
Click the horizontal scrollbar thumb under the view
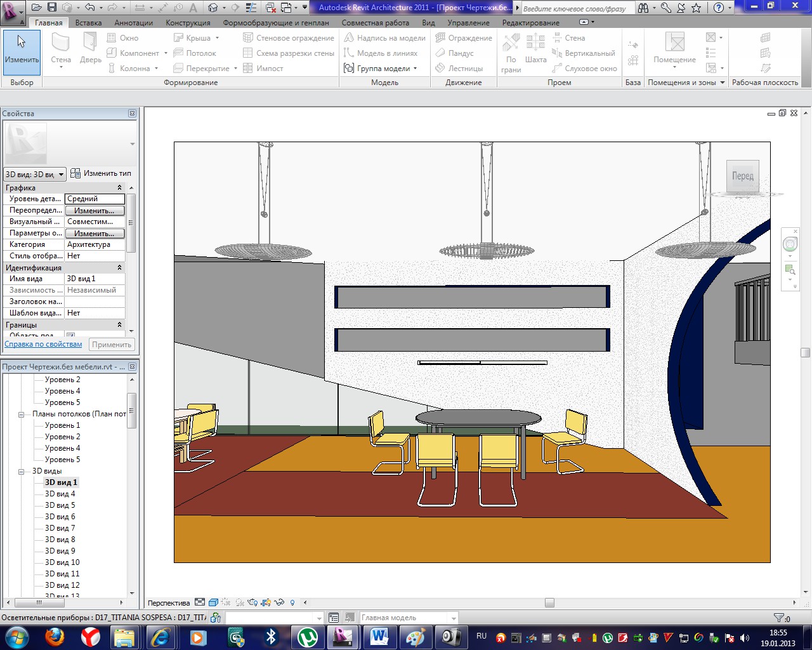click(549, 602)
